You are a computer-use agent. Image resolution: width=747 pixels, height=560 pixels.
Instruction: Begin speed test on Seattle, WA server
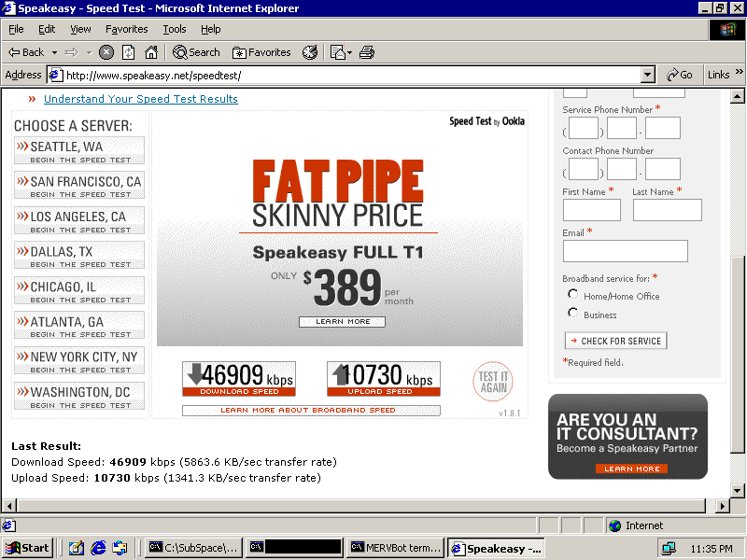pos(79,150)
